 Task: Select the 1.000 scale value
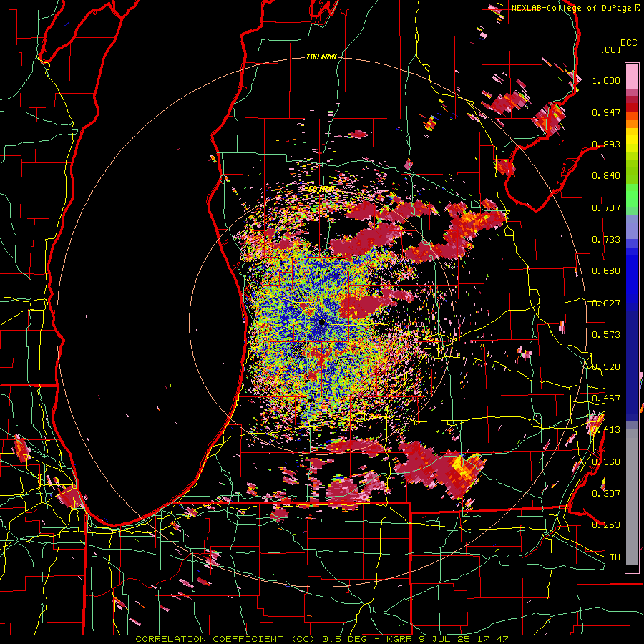click(606, 80)
